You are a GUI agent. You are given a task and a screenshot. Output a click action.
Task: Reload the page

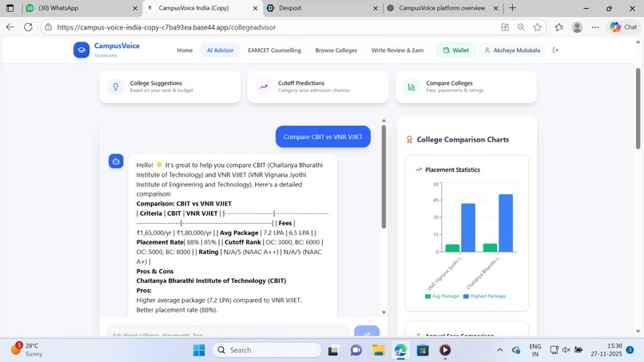pyautogui.click(x=28, y=27)
